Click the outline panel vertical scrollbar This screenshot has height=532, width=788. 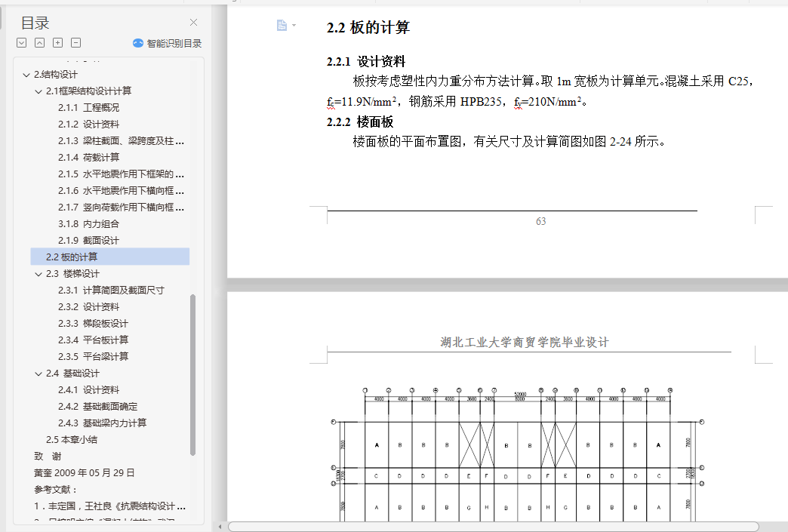(x=192, y=375)
